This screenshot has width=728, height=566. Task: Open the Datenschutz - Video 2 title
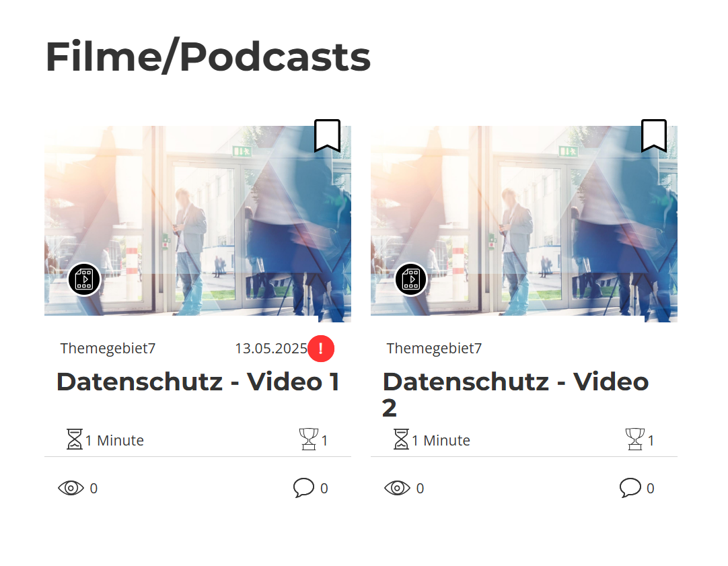(x=515, y=394)
